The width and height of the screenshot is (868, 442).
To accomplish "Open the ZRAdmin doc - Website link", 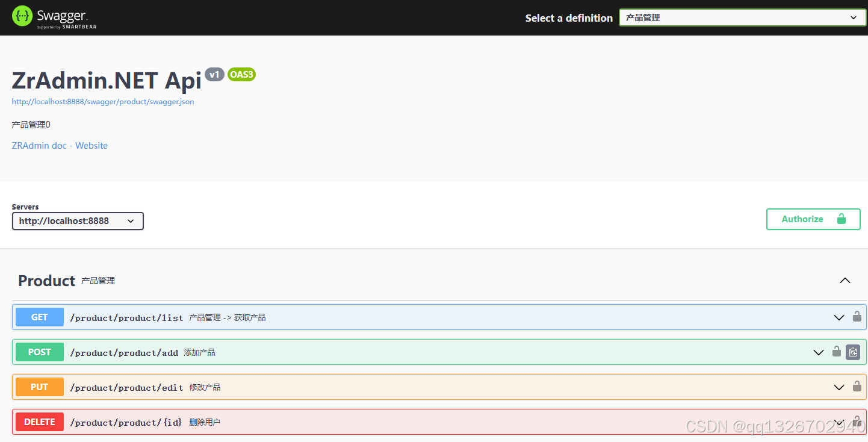I will [x=60, y=145].
